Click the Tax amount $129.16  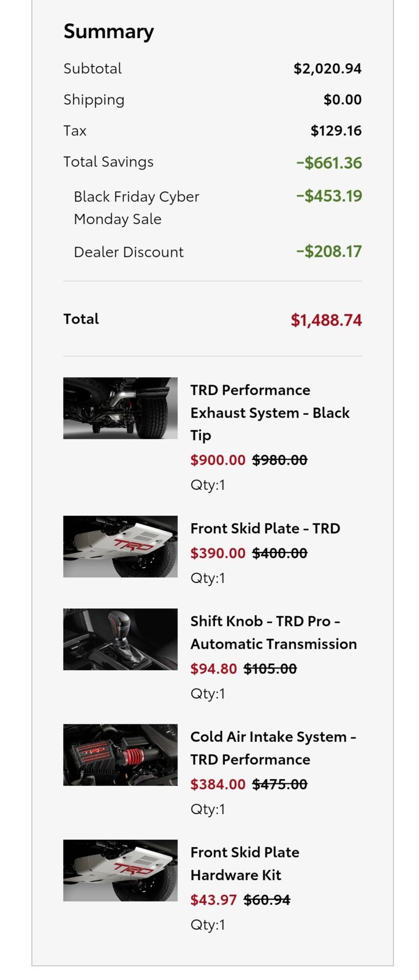coord(336,130)
